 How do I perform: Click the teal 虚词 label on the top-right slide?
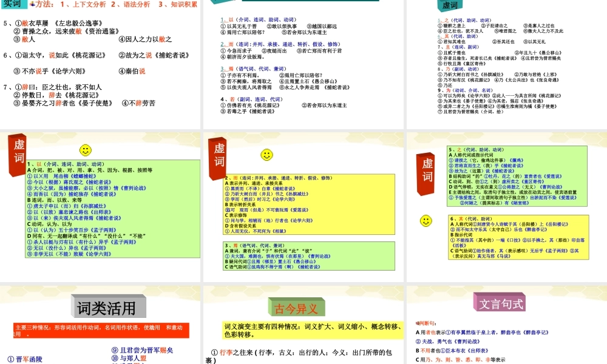[x=449, y=5]
